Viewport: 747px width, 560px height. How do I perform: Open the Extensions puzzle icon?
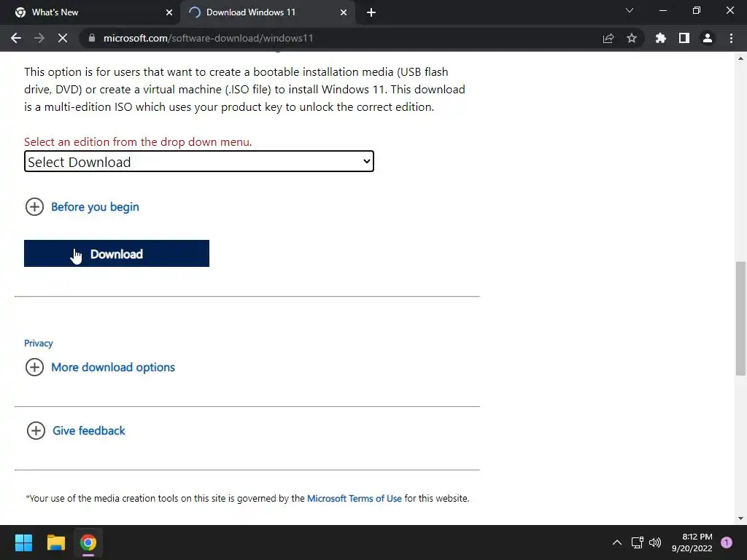point(661,38)
